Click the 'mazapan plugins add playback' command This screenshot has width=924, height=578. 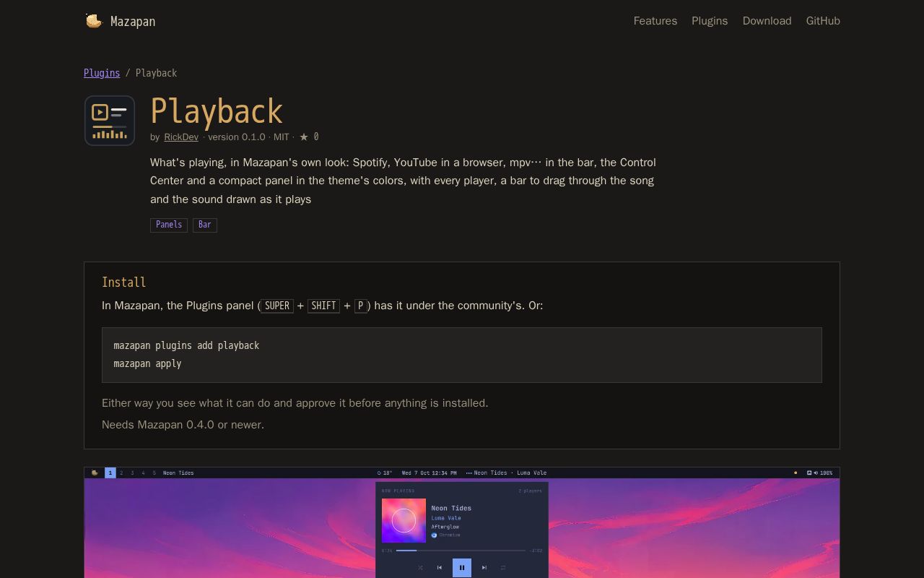point(186,345)
